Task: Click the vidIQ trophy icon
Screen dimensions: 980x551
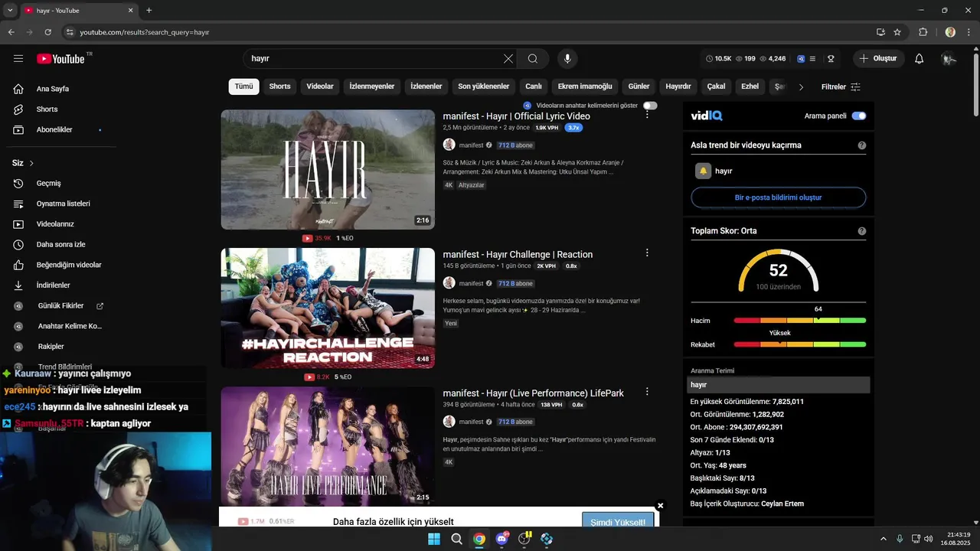Action: point(830,58)
